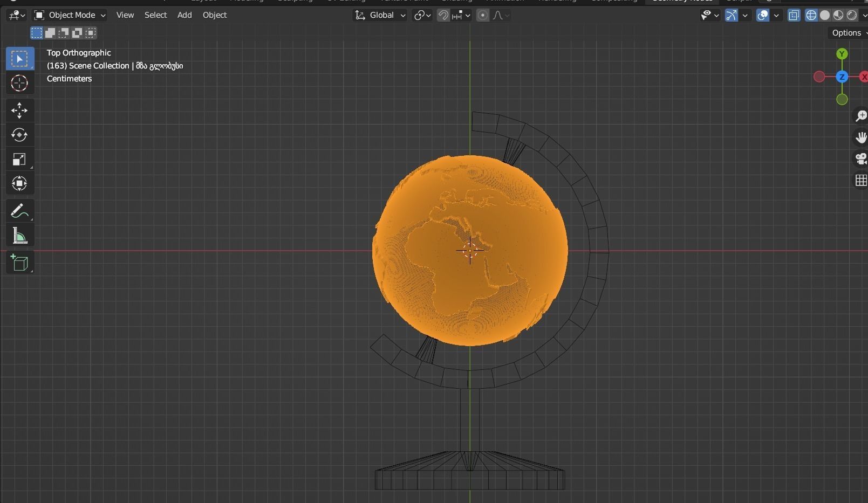Activate the Measure tool
This screenshot has height=503, width=868.
(19, 236)
